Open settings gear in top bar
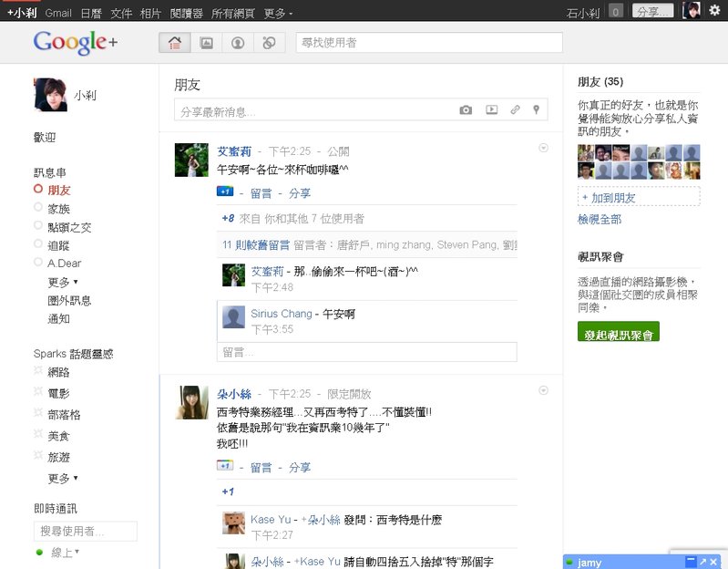The image size is (728, 569). click(x=715, y=10)
